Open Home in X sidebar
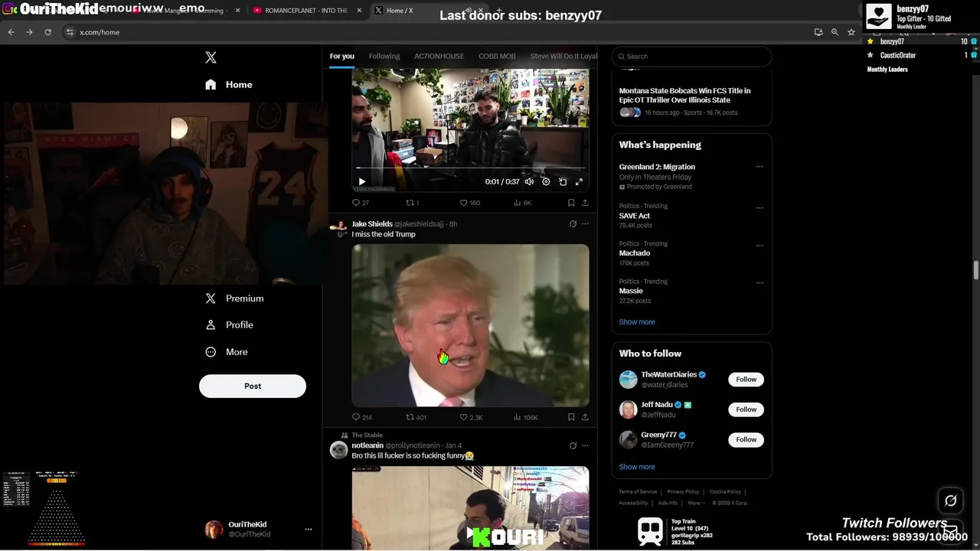 (x=229, y=85)
